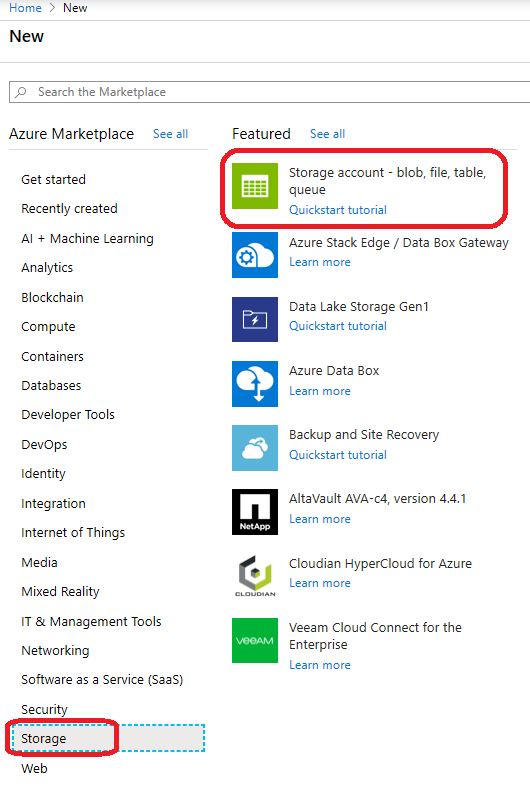
Task: Select the Web category
Action: (34, 768)
